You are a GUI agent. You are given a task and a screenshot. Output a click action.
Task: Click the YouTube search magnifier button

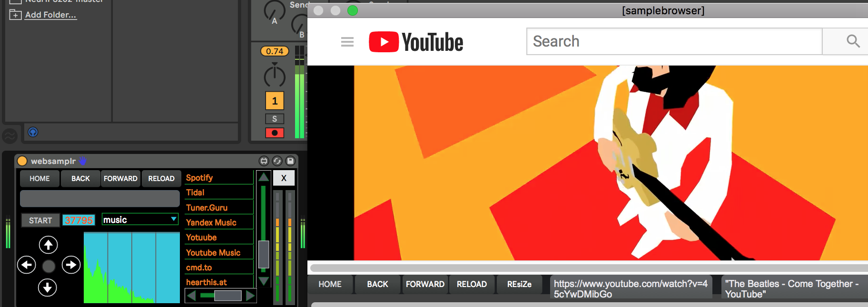point(852,42)
